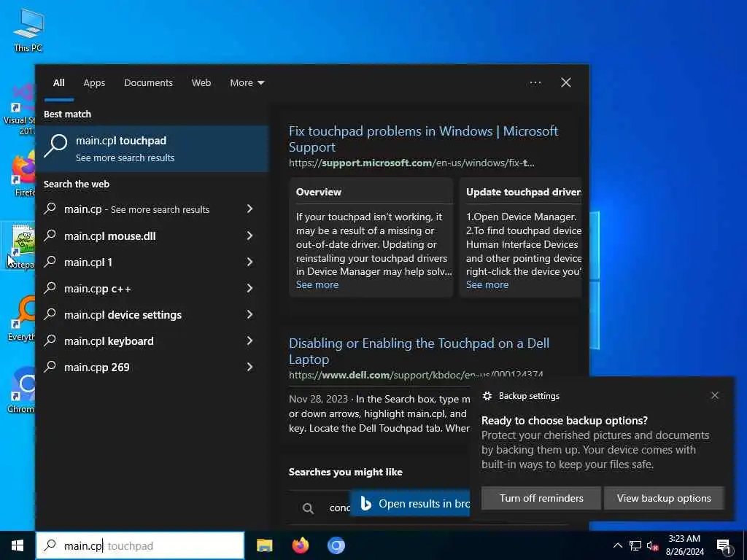The image size is (747, 560).
Task: Click the muted volume tray icon
Action: (x=653, y=545)
